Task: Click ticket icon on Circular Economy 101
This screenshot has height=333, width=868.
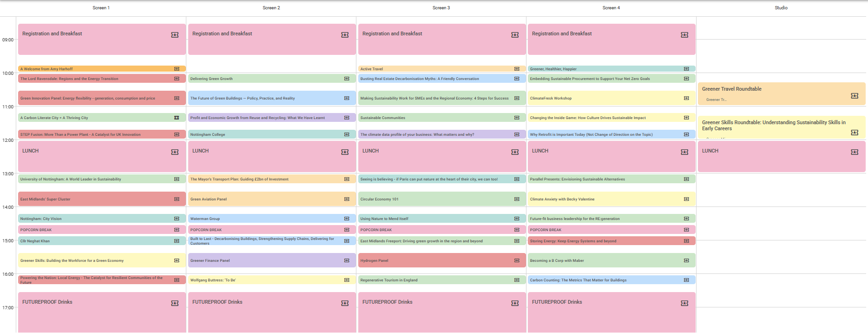Action: point(517,199)
